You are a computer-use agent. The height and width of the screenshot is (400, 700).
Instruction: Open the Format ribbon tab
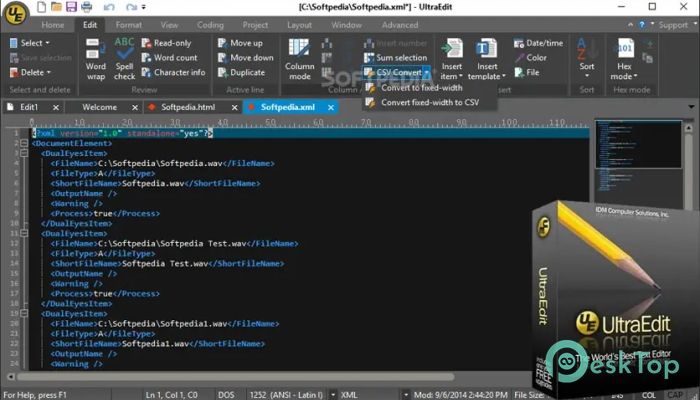pyautogui.click(x=129, y=25)
